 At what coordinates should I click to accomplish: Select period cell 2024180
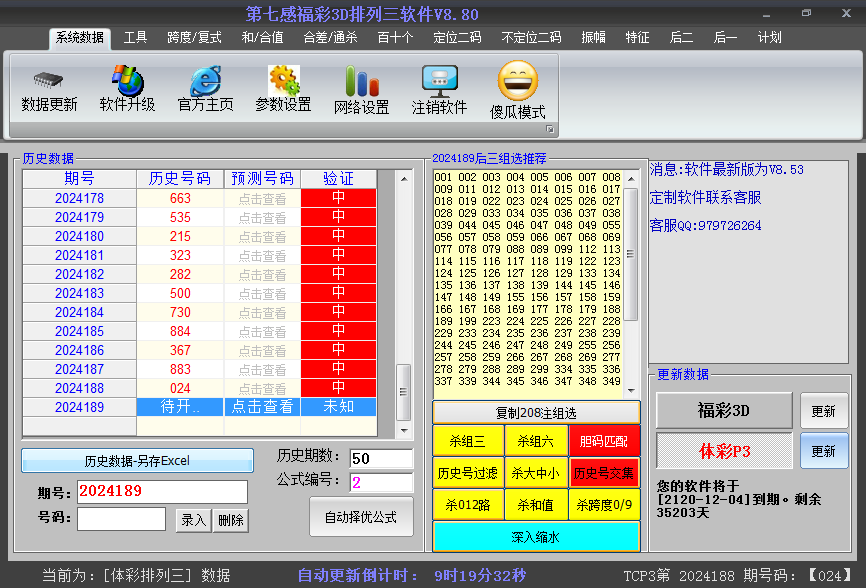click(x=80, y=236)
